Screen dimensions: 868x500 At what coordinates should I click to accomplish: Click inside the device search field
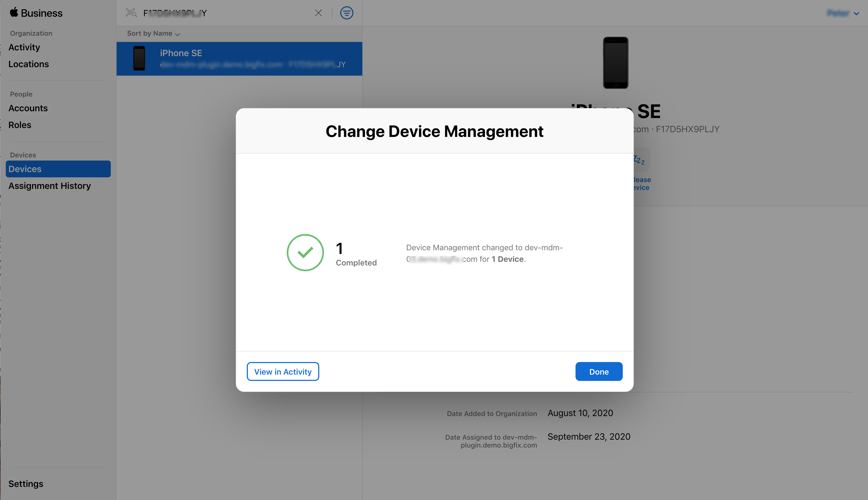pos(223,13)
